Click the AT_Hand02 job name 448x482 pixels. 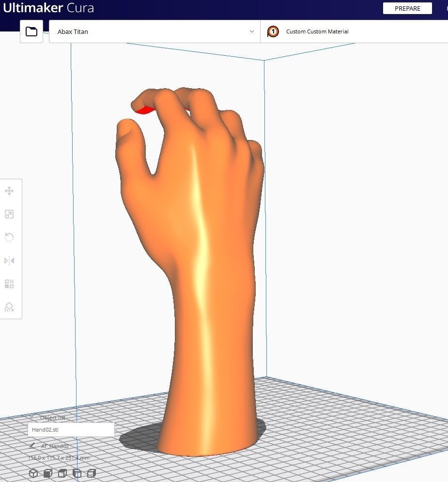point(55,446)
